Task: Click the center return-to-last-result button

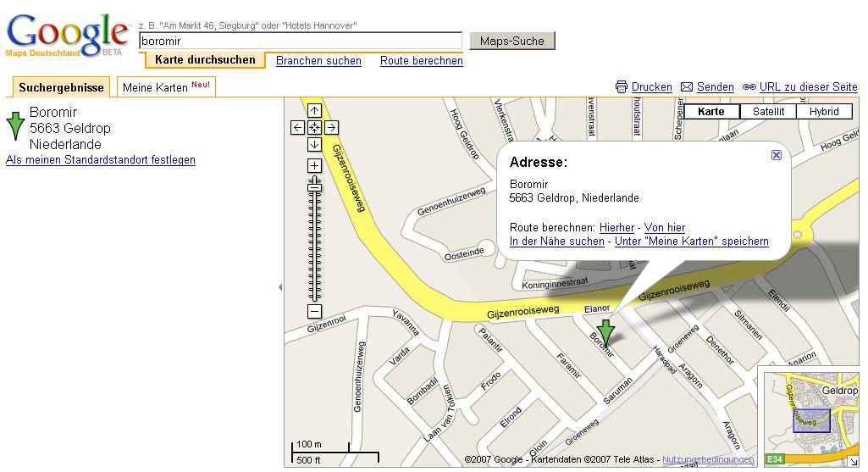Action: (x=314, y=128)
